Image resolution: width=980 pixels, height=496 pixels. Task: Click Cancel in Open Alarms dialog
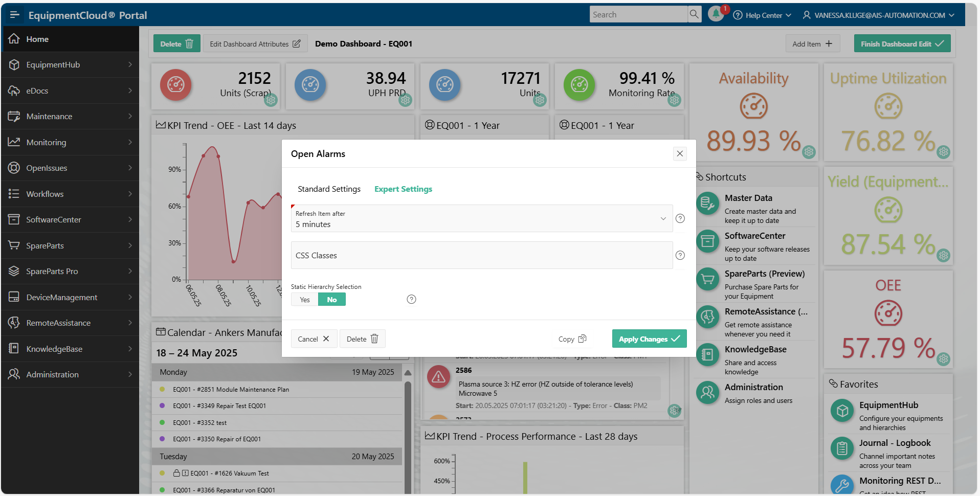[314, 339]
